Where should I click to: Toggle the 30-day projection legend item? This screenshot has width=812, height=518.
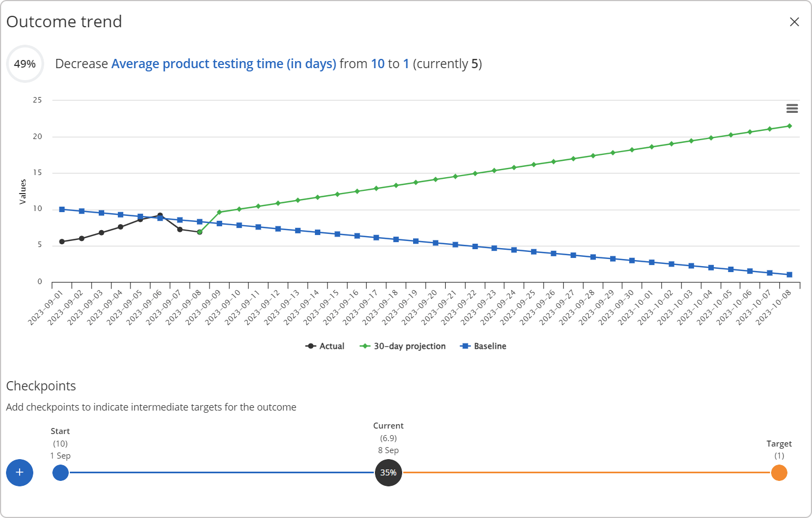coord(403,346)
